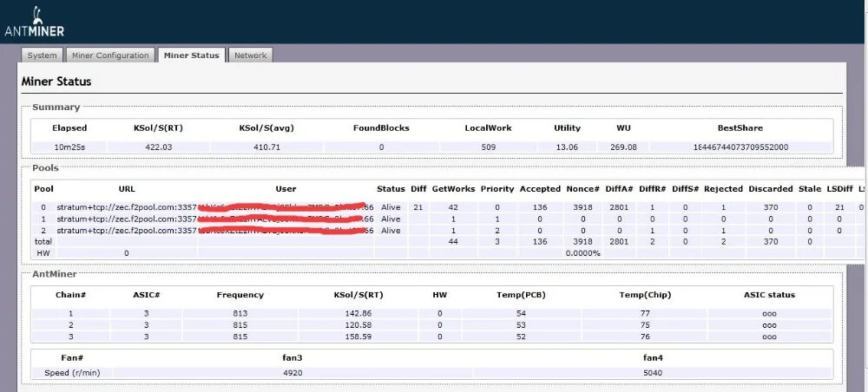Click the LSDiff column header

tap(839, 188)
